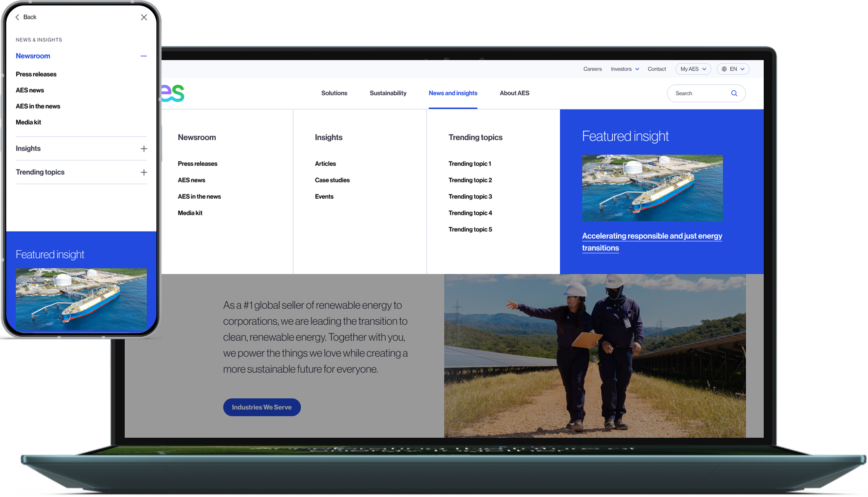This screenshot has width=868, height=497.
Task: Click Industries We Serve button
Action: click(x=262, y=407)
